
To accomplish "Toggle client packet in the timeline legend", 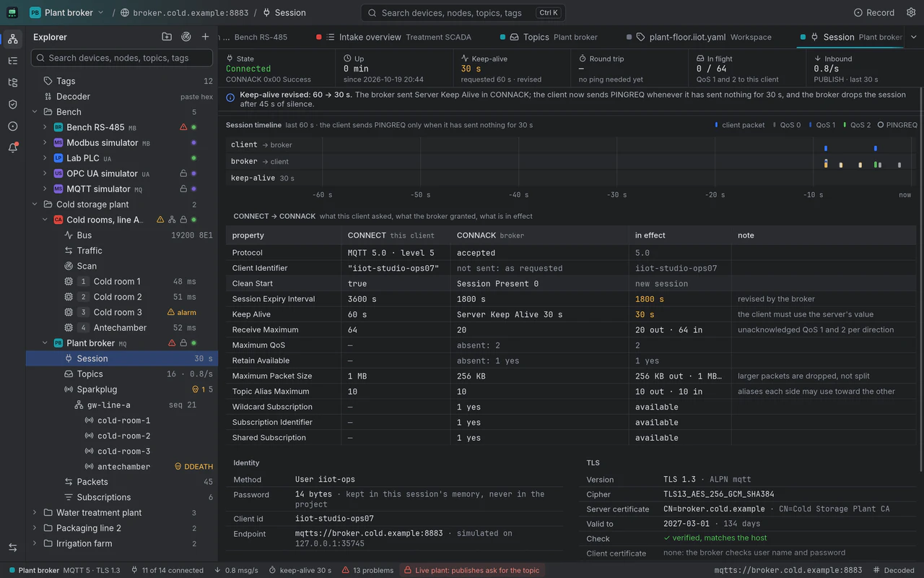I will (740, 125).
